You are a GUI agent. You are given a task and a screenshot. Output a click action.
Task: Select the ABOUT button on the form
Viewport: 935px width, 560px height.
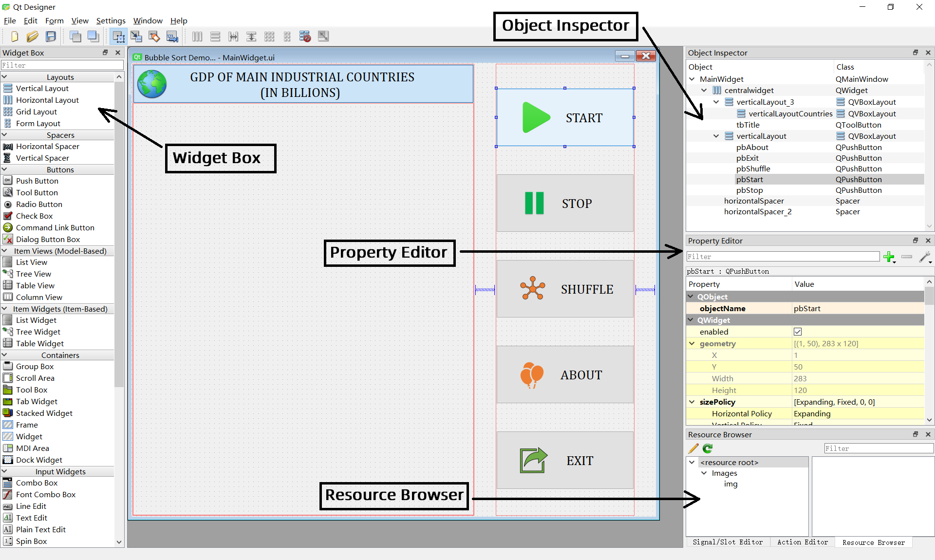(x=565, y=374)
